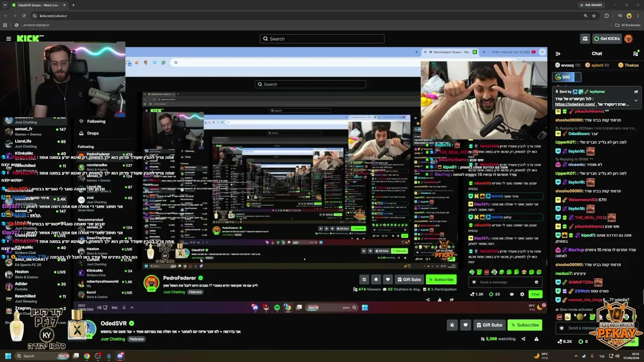
Task: Toggle stream notifications bell for OdedSVR
Action: [452, 325]
